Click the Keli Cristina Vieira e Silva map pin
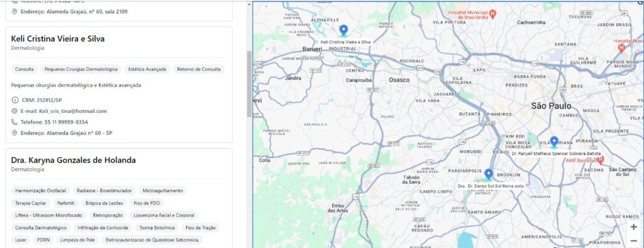The width and height of the screenshot is (644, 248). tap(343, 30)
